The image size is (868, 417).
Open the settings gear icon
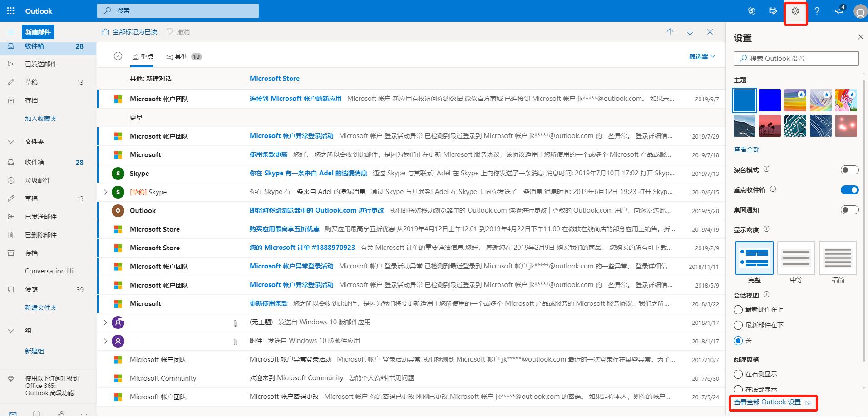pos(795,11)
